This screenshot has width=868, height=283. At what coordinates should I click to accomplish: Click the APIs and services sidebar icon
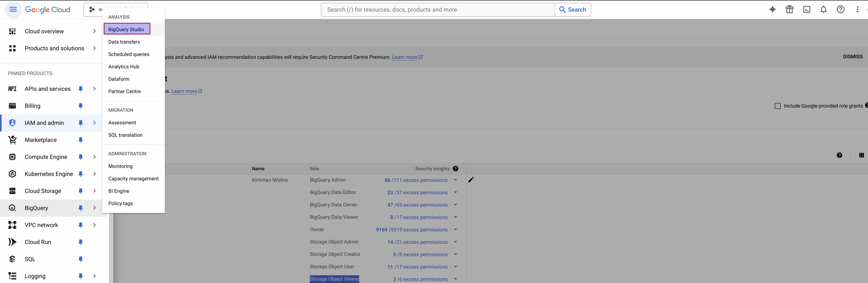tap(12, 88)
